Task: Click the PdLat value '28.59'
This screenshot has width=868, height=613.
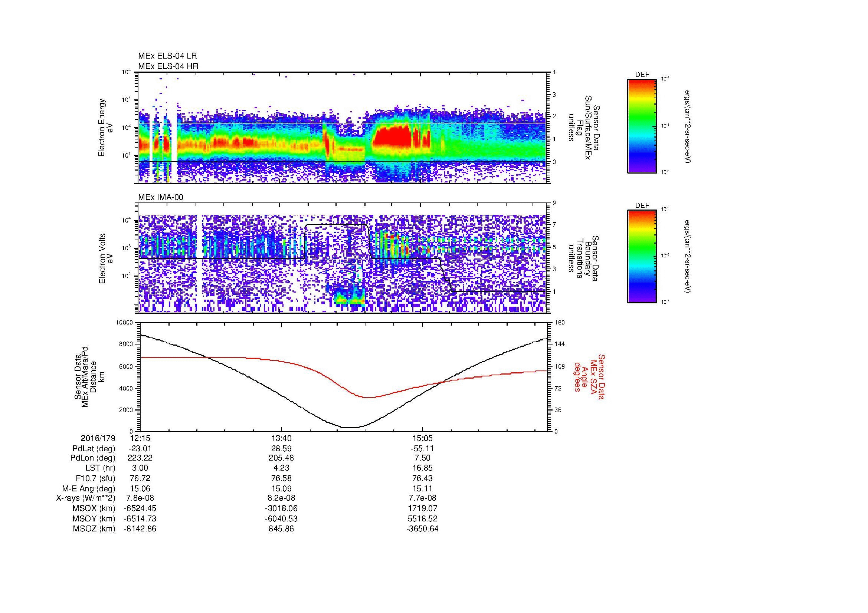Action: click(281, 449)
